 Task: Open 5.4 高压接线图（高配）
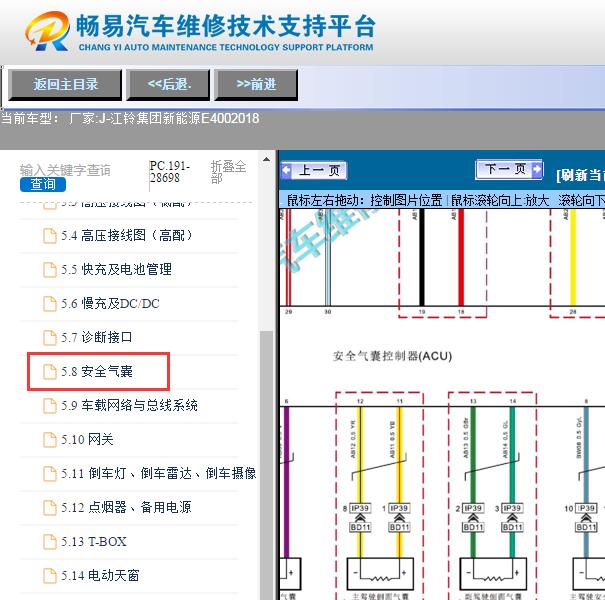(x=129, y=236)
